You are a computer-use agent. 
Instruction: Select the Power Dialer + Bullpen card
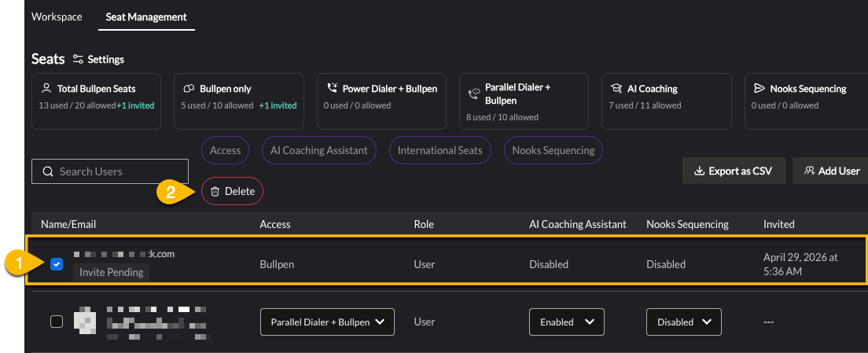tap(381, 101)
